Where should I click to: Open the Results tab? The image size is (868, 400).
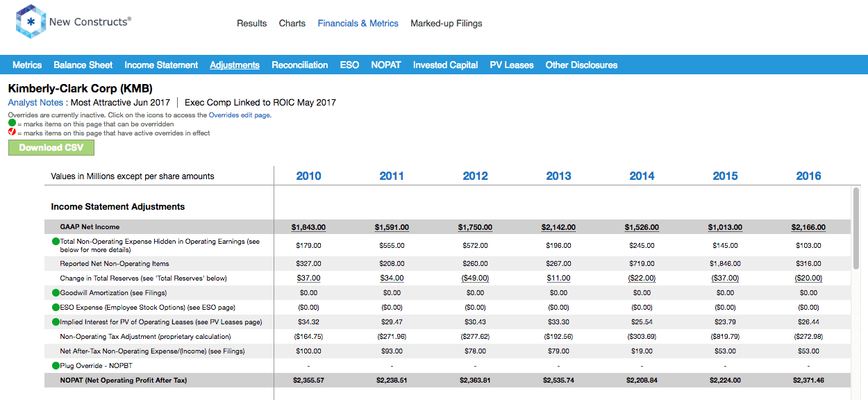(x=251, y=24)
